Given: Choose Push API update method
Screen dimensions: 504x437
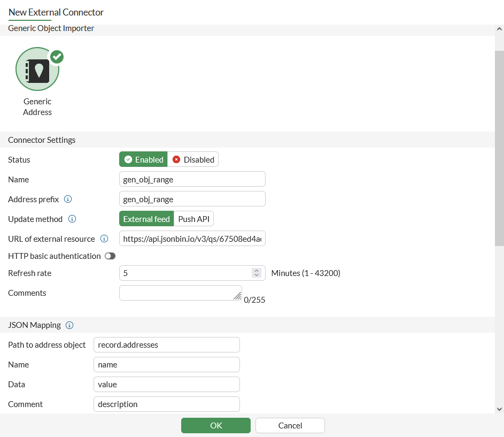Looking at the screenshot, I should point(194,219).
